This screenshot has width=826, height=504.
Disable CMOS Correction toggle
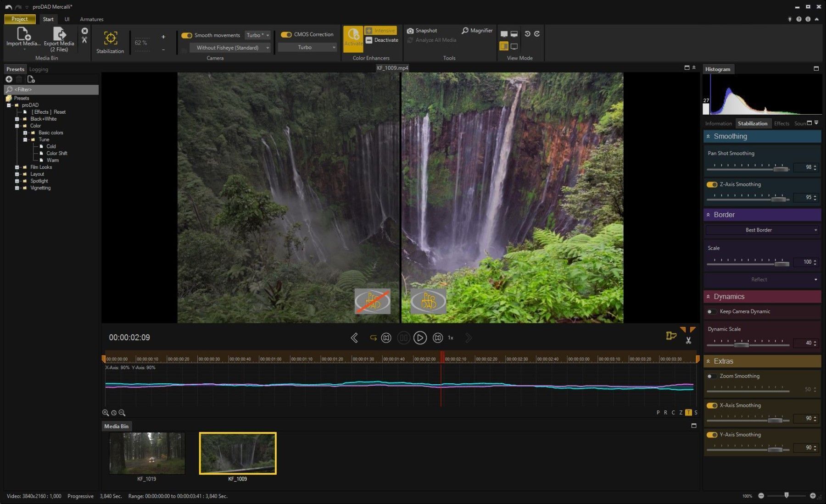point(286,35)
